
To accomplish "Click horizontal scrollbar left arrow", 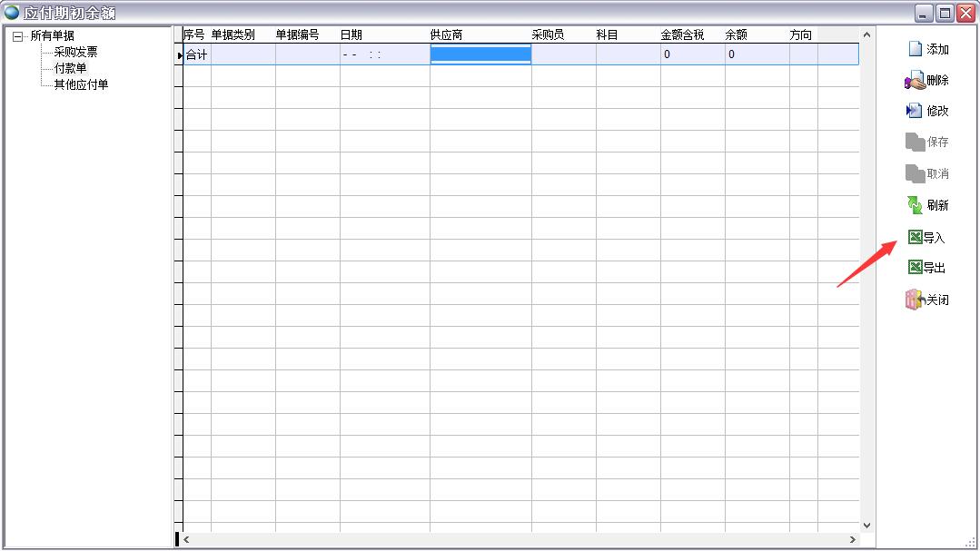I will [186, 539].
